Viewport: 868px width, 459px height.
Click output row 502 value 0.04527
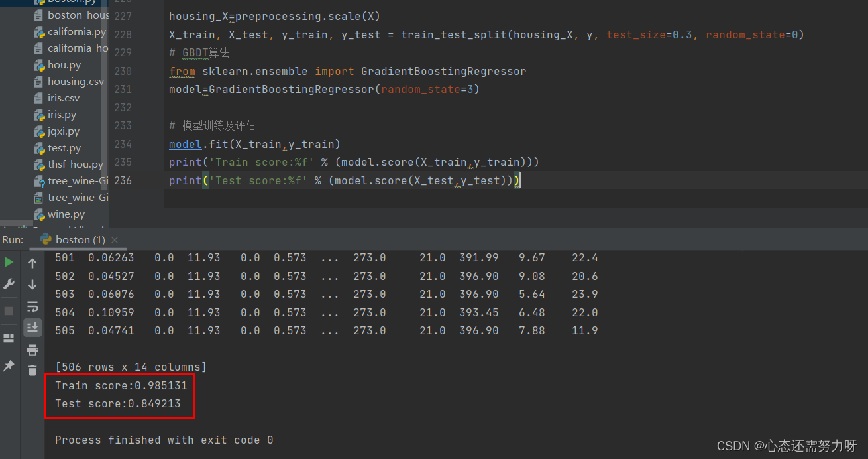tap(111, 276)
